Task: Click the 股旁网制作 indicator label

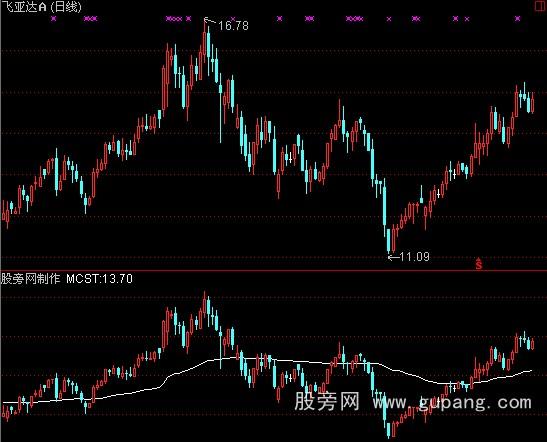Action: (x=31, y=279)
